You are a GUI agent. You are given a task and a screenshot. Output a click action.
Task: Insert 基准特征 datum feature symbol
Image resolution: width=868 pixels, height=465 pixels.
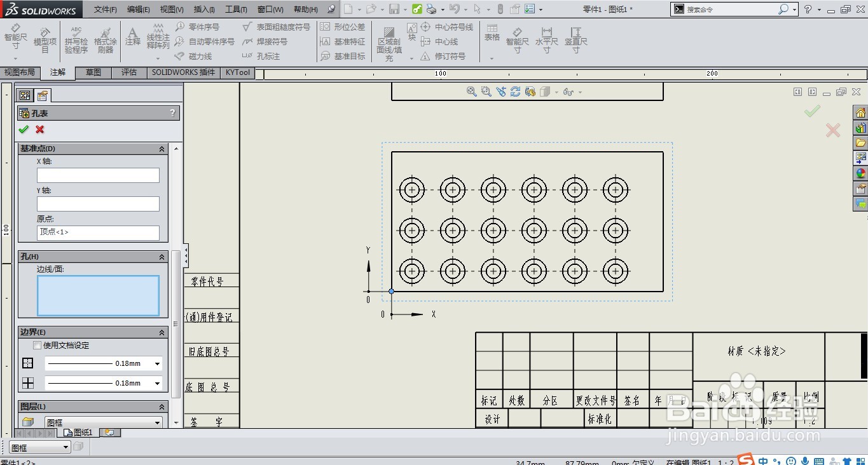pyautogui.click(x=343, y=41)
